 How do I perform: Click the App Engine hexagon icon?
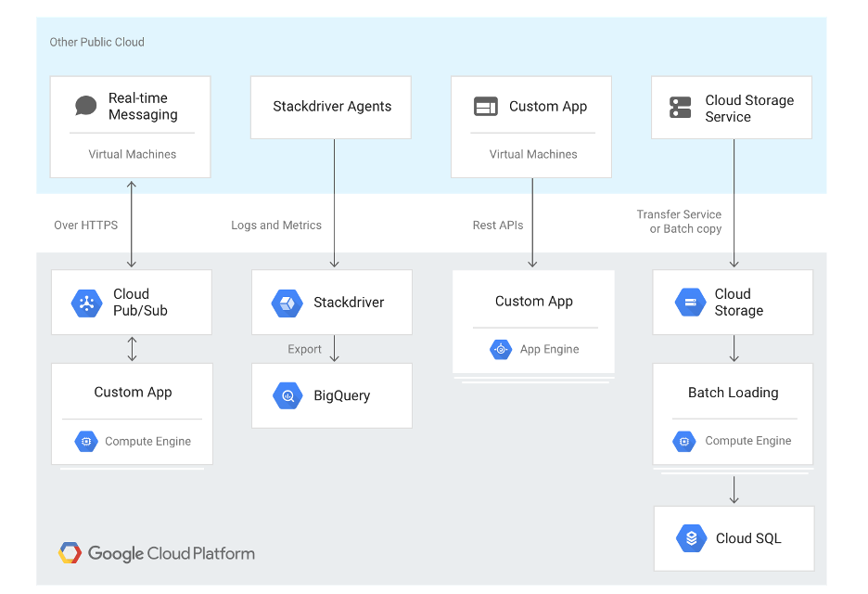501,350
